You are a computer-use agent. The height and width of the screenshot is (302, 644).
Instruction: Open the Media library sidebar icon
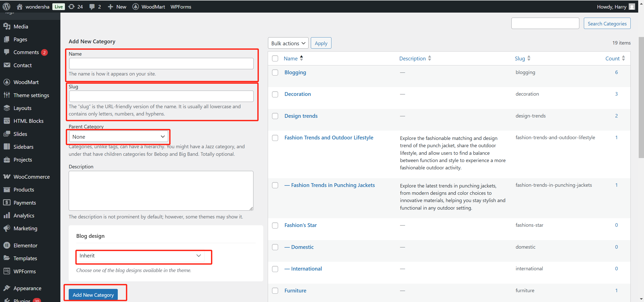7,26
